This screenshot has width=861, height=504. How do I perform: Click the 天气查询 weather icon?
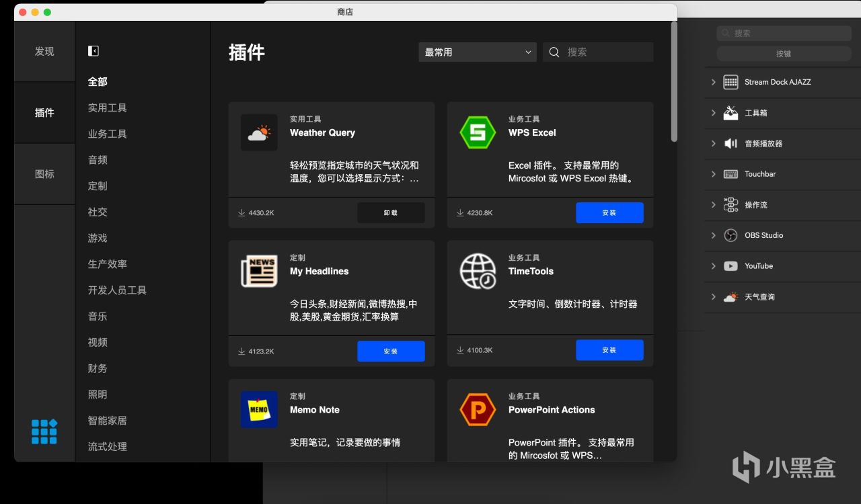pos(731,297)
